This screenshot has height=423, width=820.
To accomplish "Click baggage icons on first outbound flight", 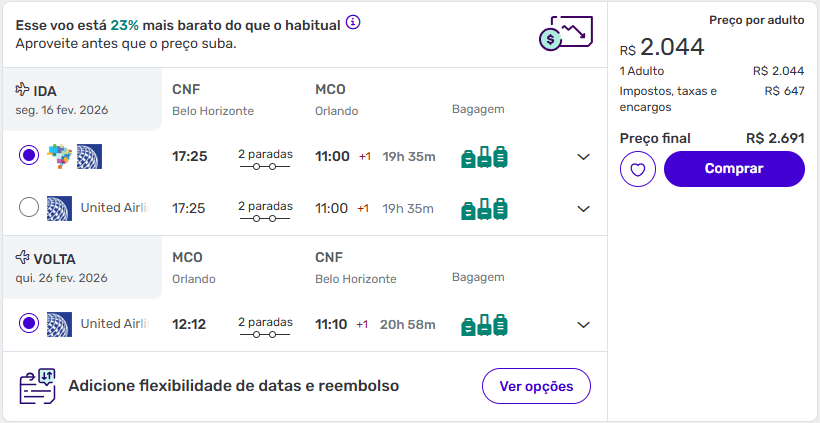I will 484,157.
